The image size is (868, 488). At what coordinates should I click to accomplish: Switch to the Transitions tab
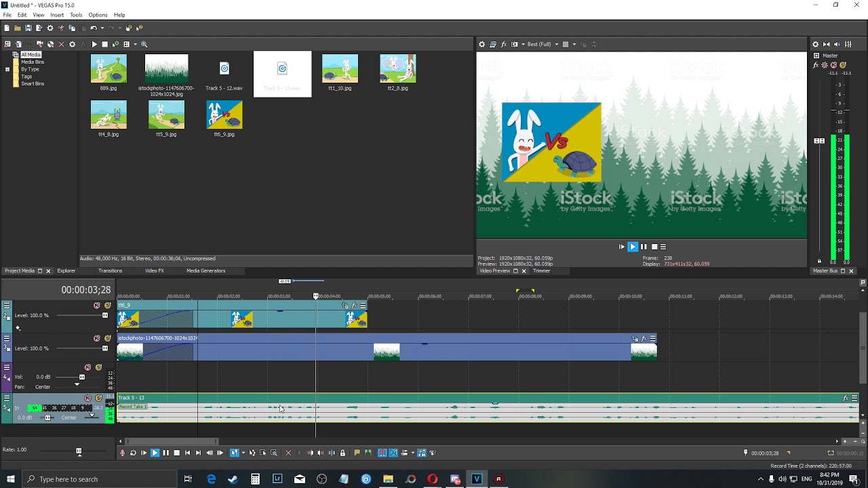point(110,270)
